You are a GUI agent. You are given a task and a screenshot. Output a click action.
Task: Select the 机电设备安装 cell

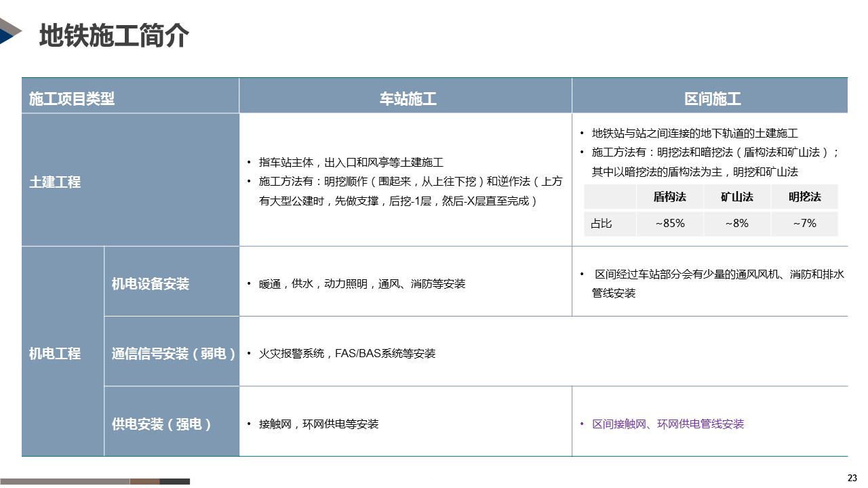tap(151, 283)
